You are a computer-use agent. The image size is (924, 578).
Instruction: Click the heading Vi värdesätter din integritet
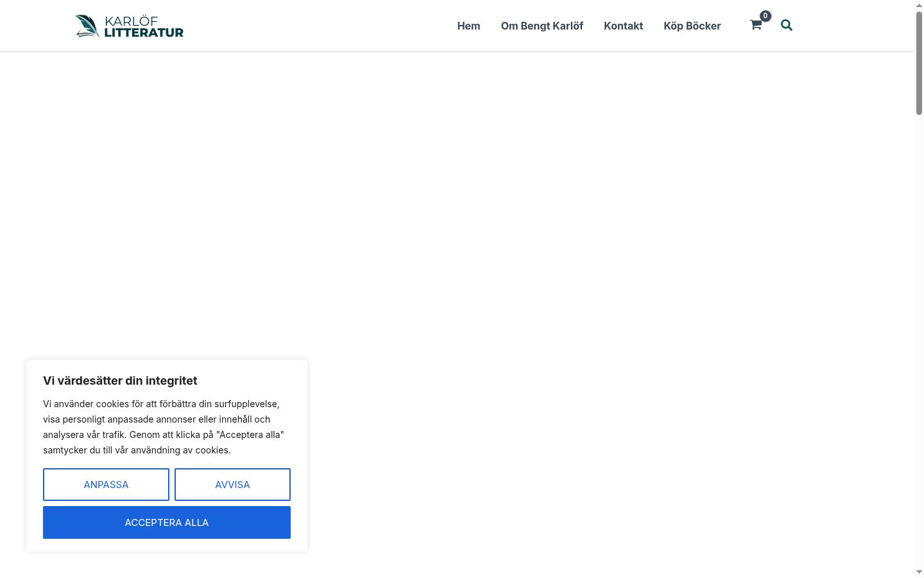tap(120, 380)
